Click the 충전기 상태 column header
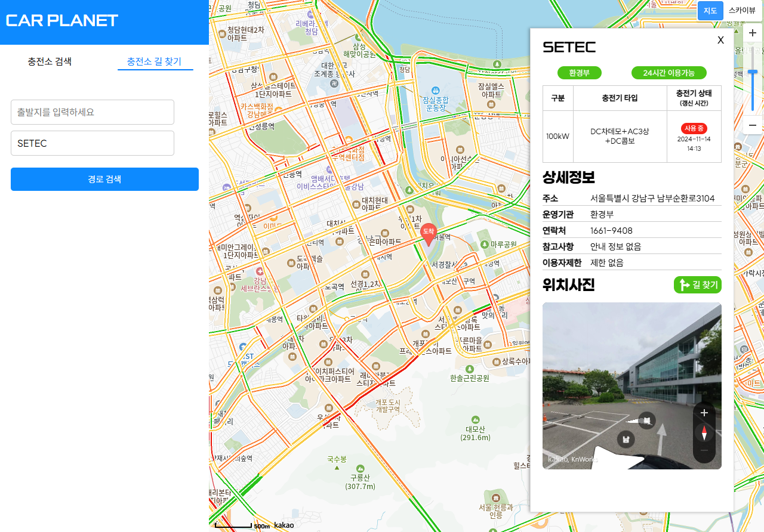764x532 pixels. click(x=694, y=98)
